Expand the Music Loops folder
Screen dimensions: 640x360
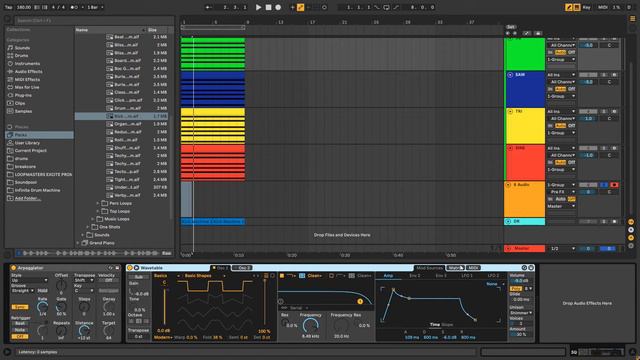[x=93, y=219]
